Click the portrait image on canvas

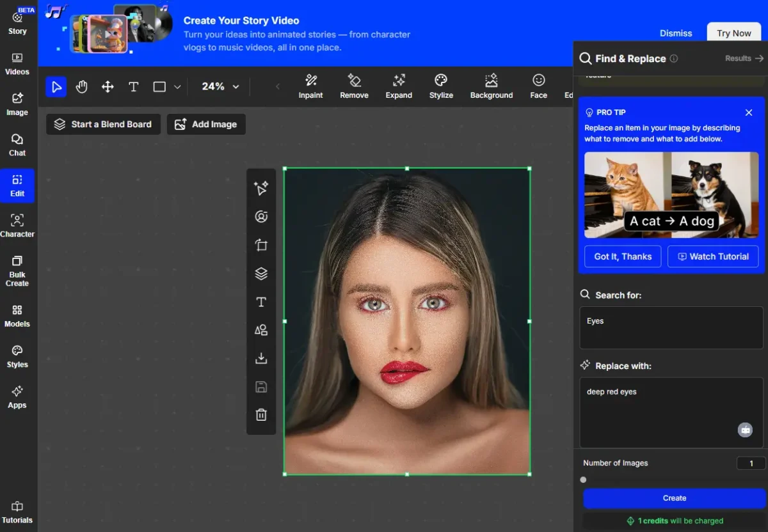tap(407, 322)
